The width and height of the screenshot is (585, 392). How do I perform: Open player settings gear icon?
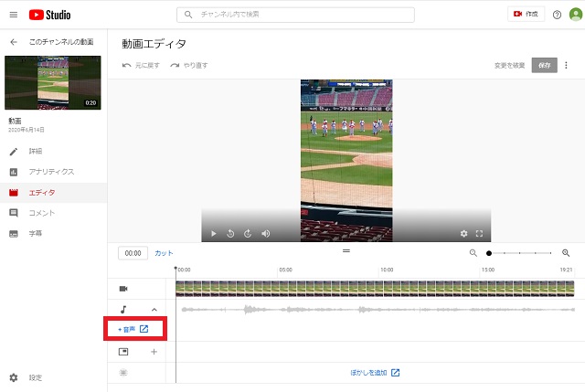[x=463, y=234]
